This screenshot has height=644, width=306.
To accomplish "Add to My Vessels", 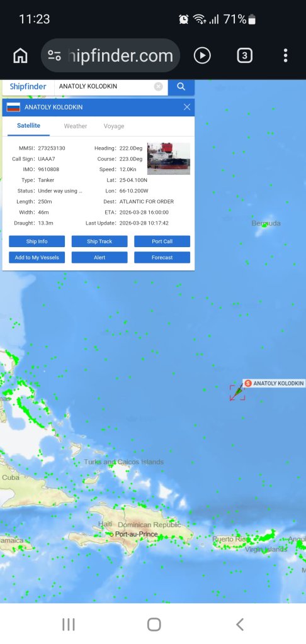I will (x=37, y=257).
